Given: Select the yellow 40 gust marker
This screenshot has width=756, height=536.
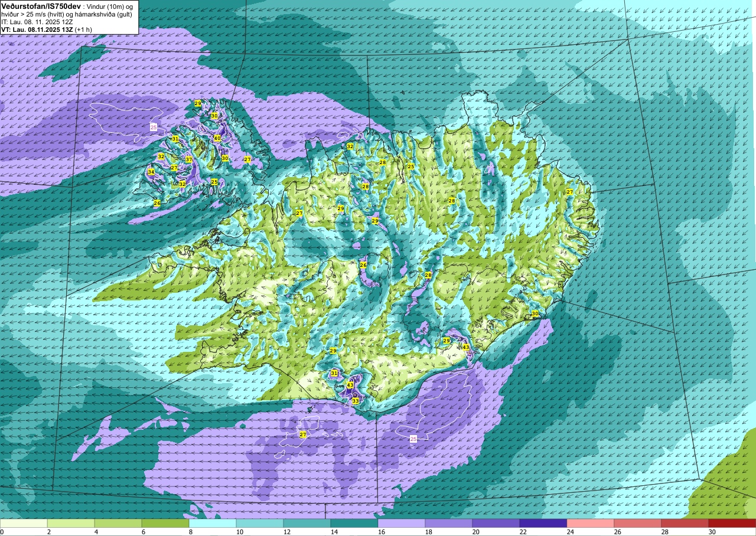Looking at the screenshot, I should point(217,139).
